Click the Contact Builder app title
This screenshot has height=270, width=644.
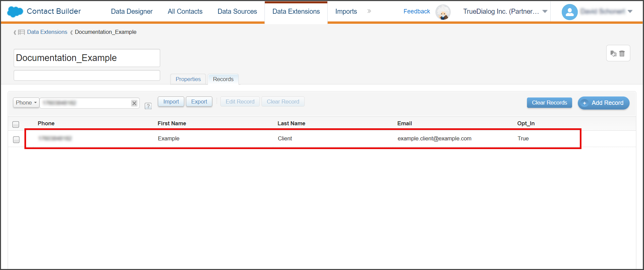click(54, 11)
